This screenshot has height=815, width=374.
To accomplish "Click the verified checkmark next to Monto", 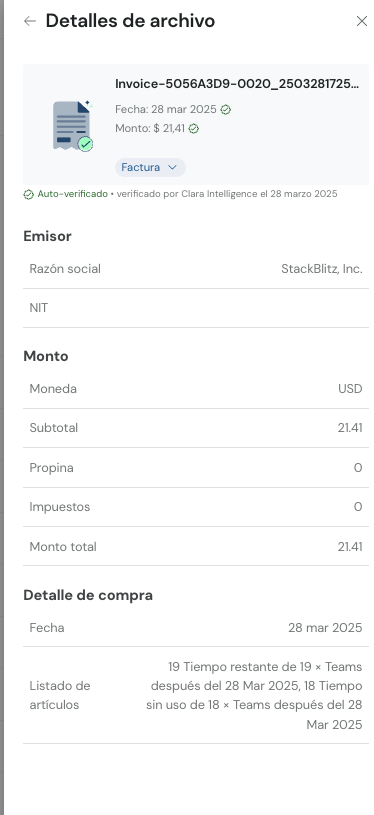I will pos(194,128).
